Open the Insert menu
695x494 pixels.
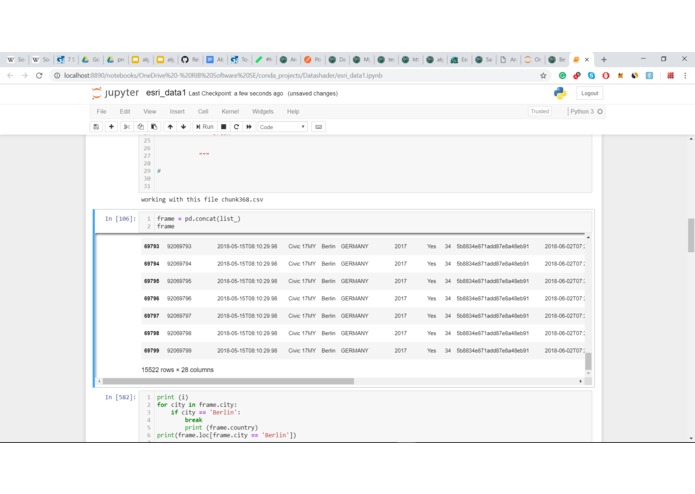(x=177, y=111)
